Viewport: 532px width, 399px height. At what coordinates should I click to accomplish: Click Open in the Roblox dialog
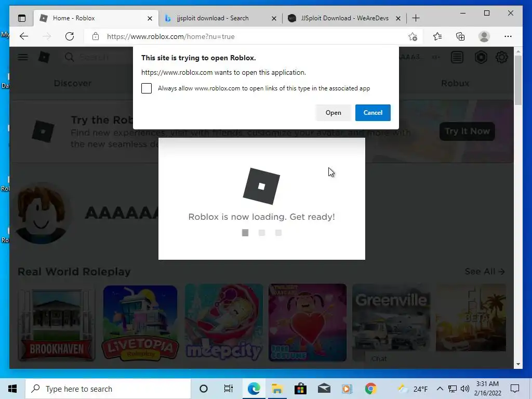[x=333, y=113]
